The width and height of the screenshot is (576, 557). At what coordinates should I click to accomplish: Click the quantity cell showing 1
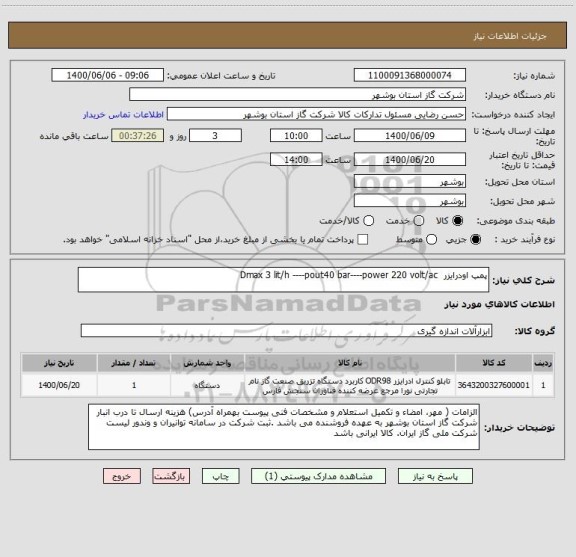point(134,385)
